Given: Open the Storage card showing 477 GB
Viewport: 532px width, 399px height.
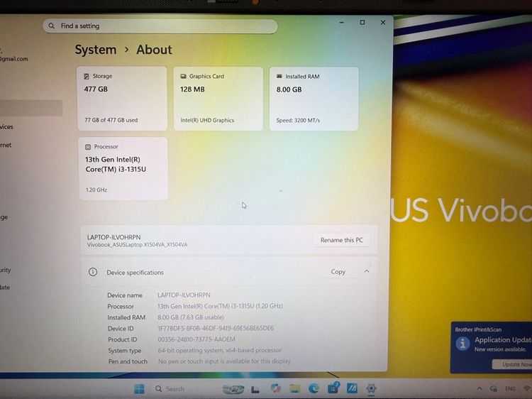Looking at the screenshot, I should pyautogui.click(x=122, y=99).
